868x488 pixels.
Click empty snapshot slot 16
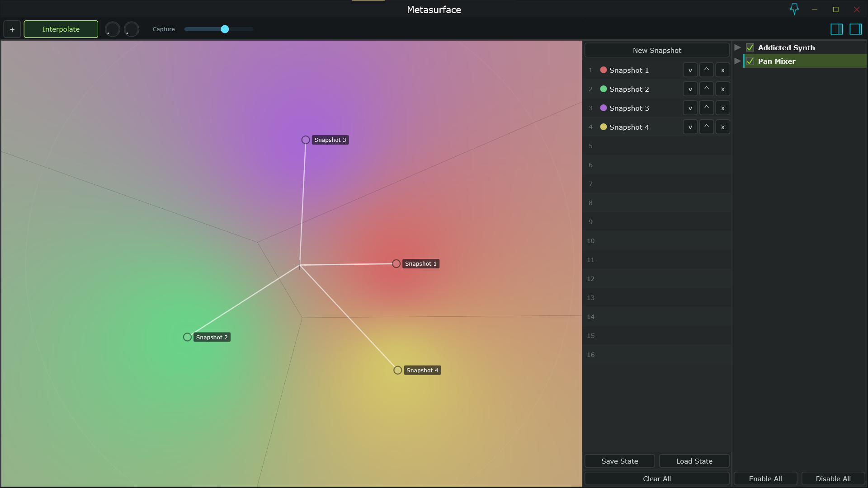click(657, 355)
